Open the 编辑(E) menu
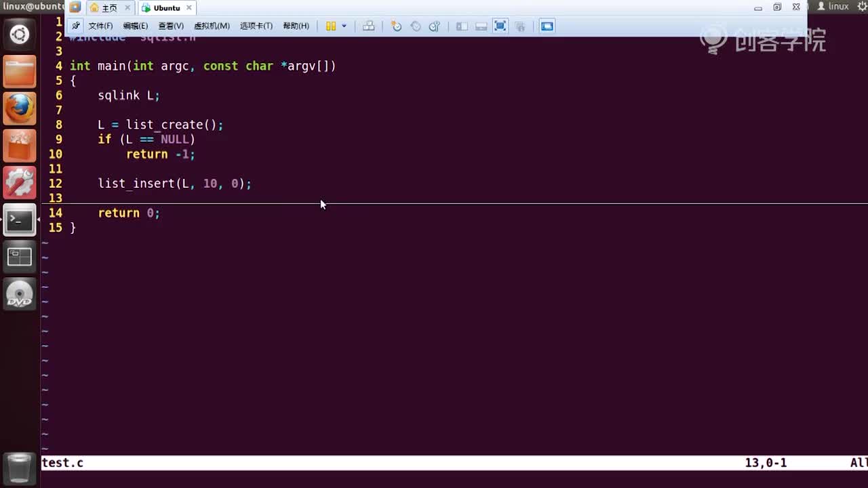This screenshot has height=488, width=868. click(135, 26)
